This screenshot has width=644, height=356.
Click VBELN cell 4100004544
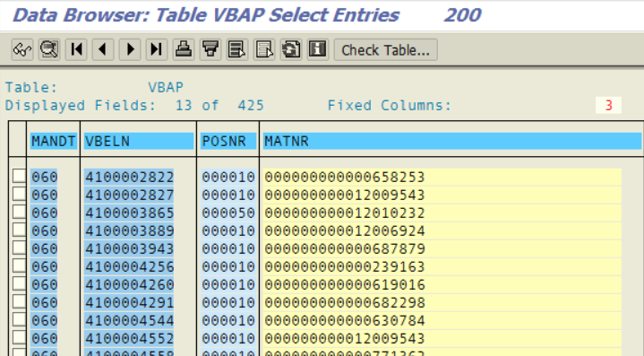pyautogui.click(x=129, y=321)
